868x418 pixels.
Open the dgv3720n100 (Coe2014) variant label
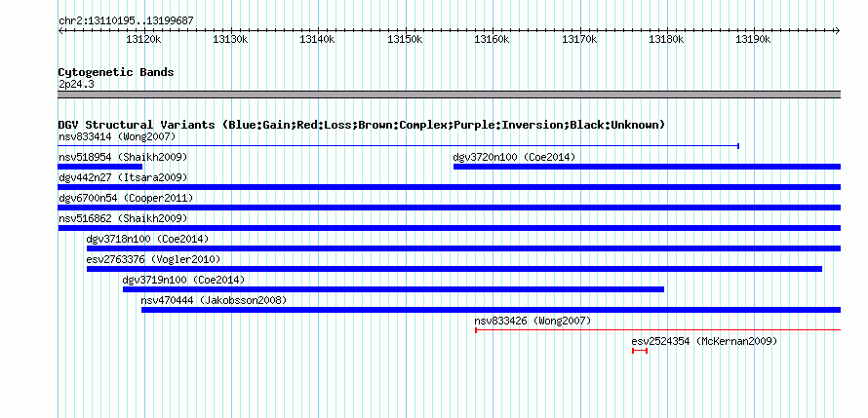[514, 157]
